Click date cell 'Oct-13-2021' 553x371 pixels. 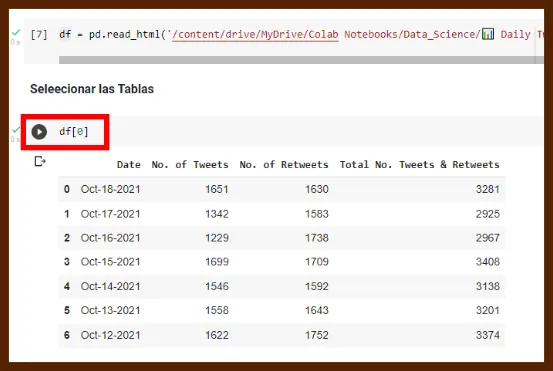[110, 310]
